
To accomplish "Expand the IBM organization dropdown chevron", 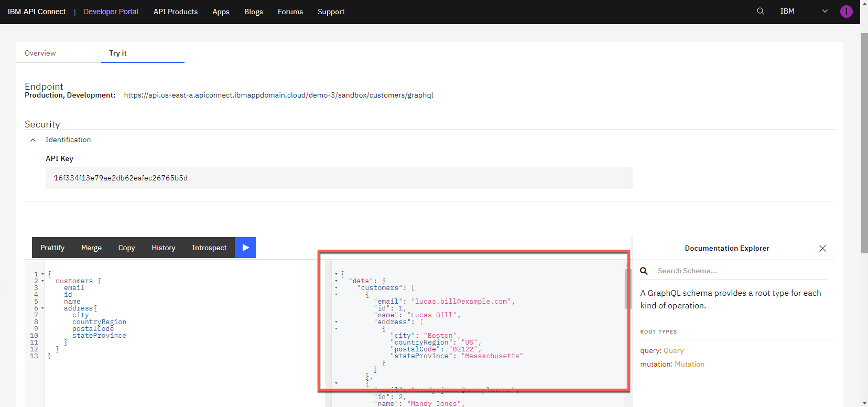I will click(824, 11).
